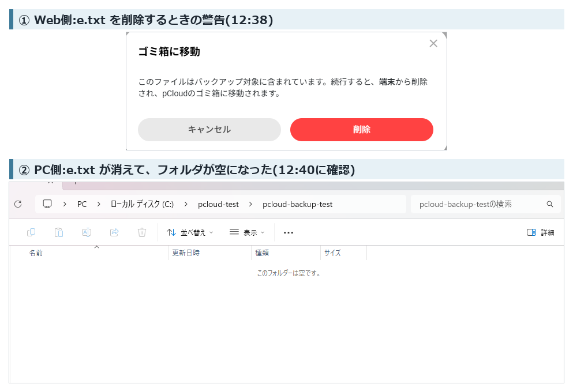Open the 表示 view dropdown
The height and width of the screenshot is (392, 573).
point(247,232)
